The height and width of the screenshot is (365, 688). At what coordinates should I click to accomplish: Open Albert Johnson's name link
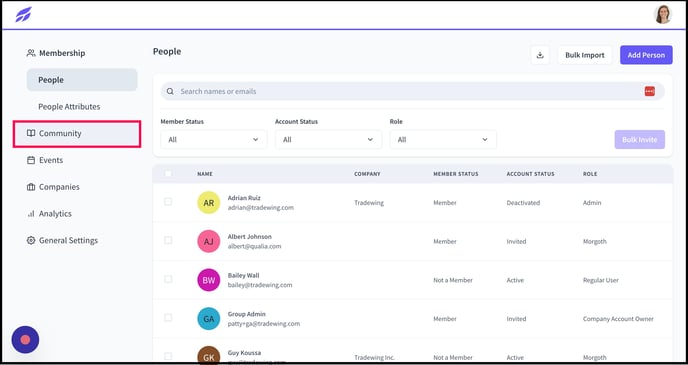(250, 236)
